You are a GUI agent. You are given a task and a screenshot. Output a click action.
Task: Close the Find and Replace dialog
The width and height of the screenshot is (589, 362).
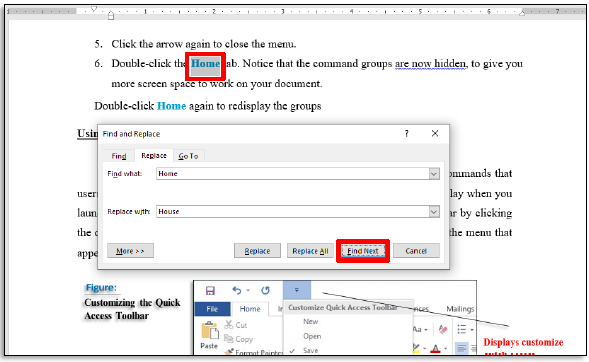(435, 133)
